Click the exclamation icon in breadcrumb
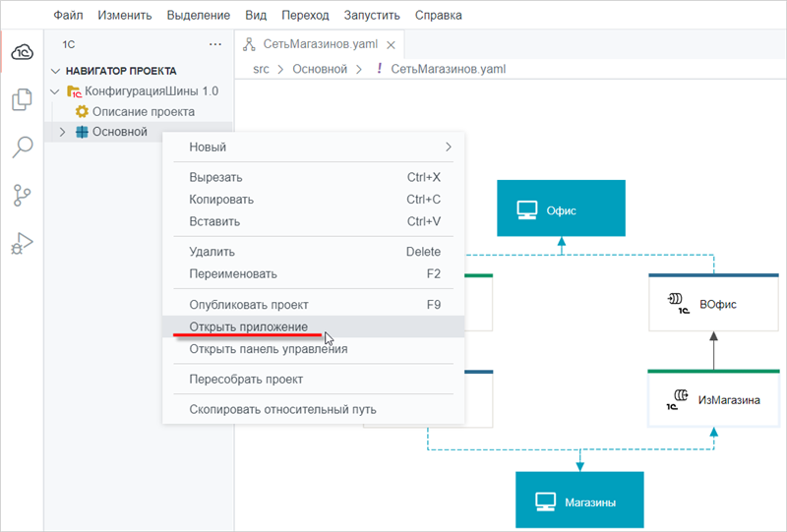Image resolution: width=787 pixels, height=532 pixels. click(x=380, y=69)
